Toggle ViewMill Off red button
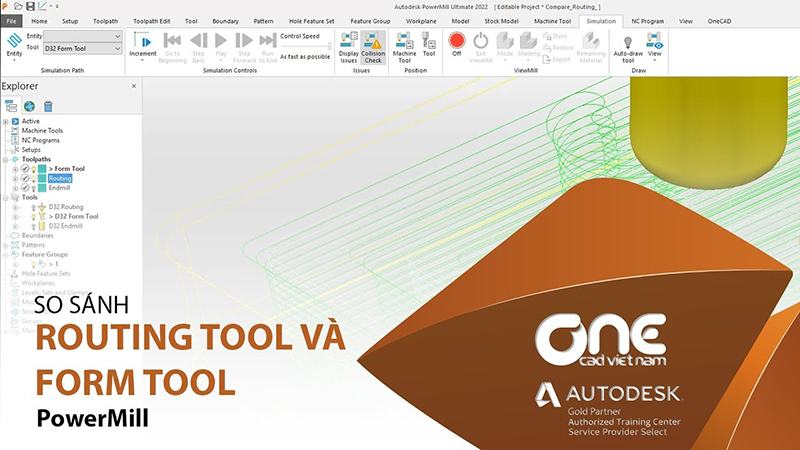Screen dimensions: 800x450 (457, 40)
